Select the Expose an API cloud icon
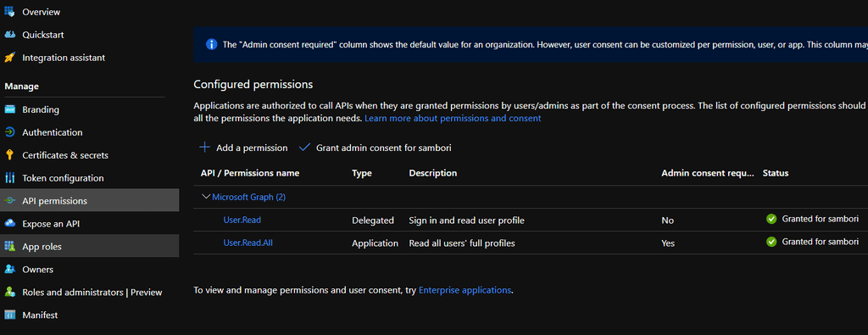The width and height of the screenshot is (868, 335). 9,224
